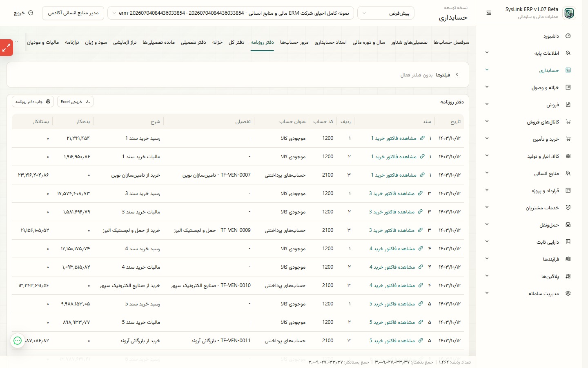Open the ترازنامه tab
The height and width of the screenshot is (368, 588).
click(x=72, y=42)
